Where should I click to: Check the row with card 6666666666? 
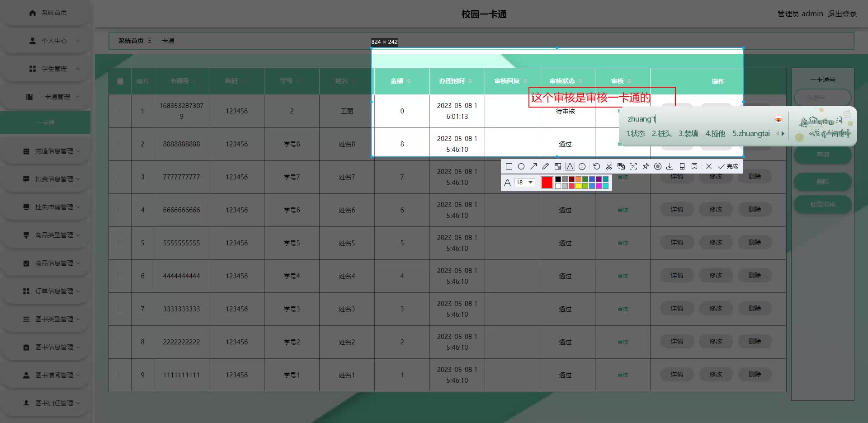tap(120, 210)
